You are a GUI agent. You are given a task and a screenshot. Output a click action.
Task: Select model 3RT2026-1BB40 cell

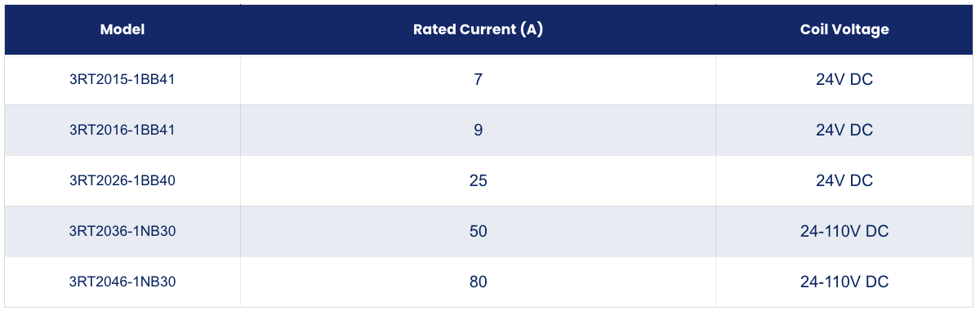pos(122,181)
